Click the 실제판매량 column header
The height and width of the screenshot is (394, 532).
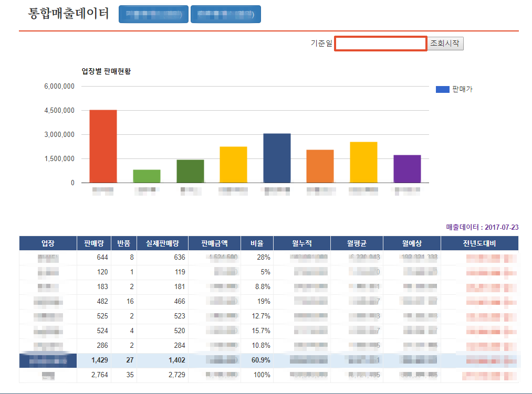click(162, 243)
